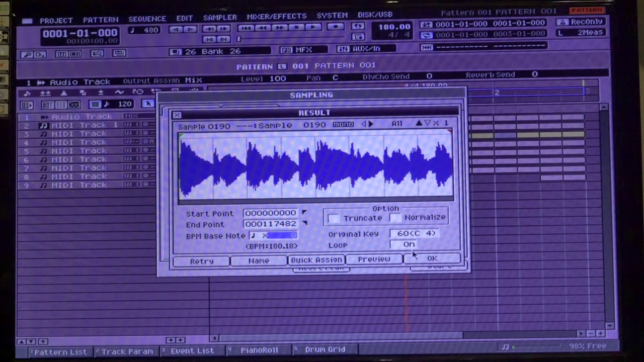The image size is (644, 362).
Task: Click the end point marker flag icon
Action: pos(304,223)
